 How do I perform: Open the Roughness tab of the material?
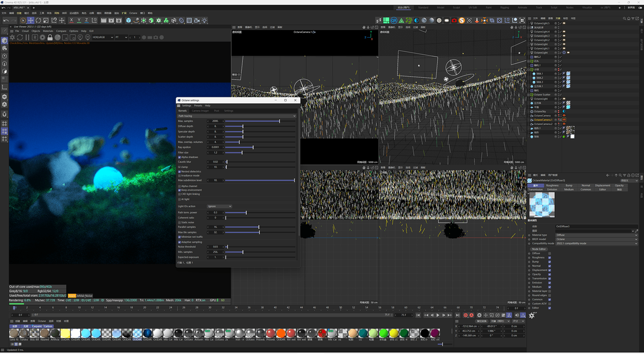(553, 186)
